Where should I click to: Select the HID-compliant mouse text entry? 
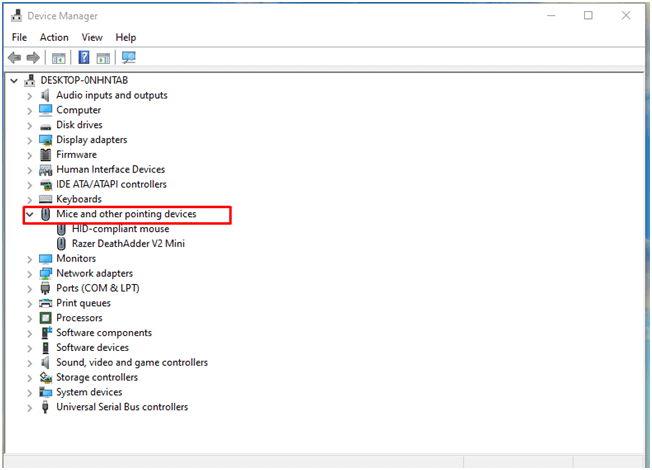point(121,229)
